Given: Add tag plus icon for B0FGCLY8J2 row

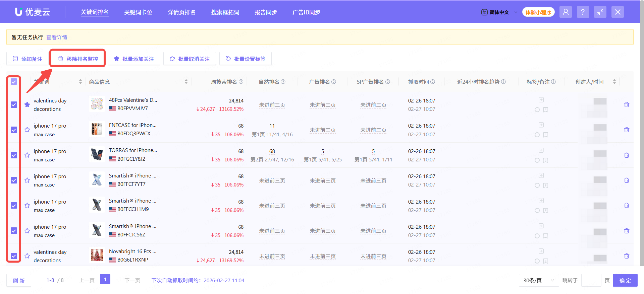Looking at the screenshot, I should coord(541,150).
